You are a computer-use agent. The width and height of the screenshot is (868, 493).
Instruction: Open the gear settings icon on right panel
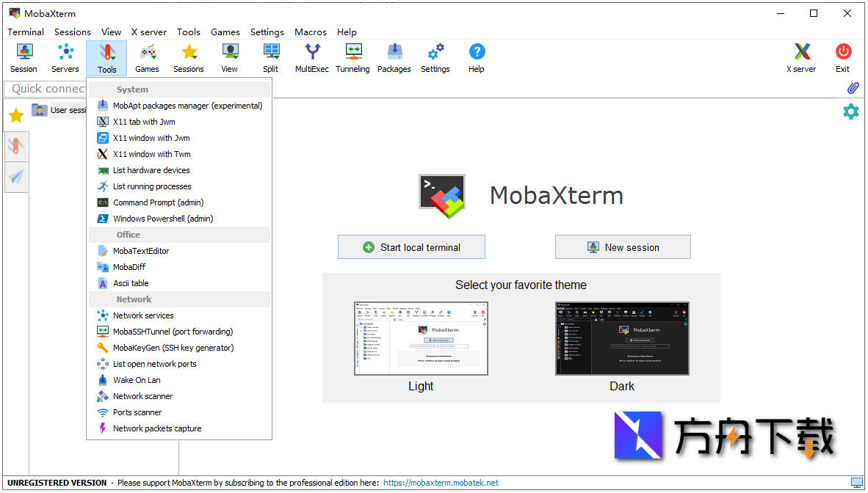tap(850, 112)
